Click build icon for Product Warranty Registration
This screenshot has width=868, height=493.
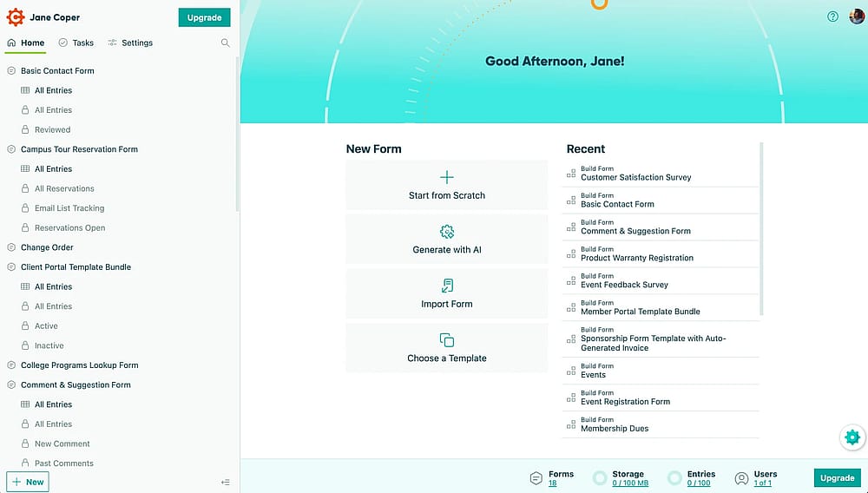point(571,254)
